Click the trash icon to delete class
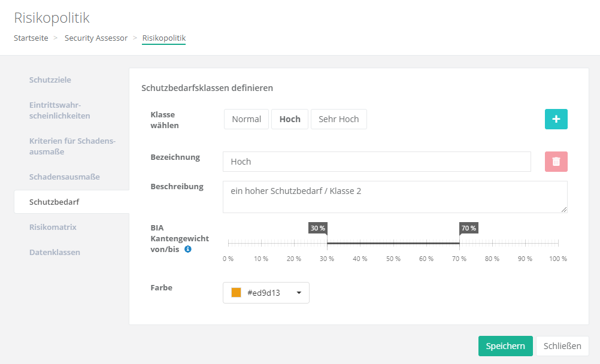 [556, 162]
